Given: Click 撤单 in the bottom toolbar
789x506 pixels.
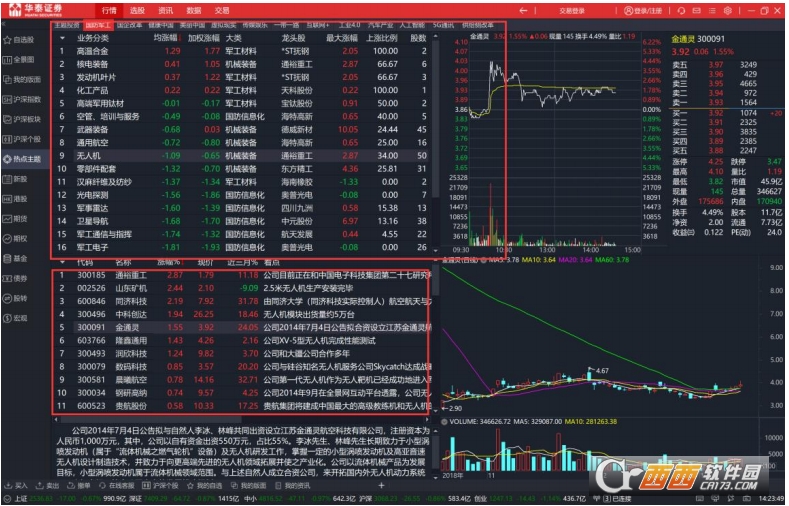Looking at the screenshot, I should pos(79,486).
